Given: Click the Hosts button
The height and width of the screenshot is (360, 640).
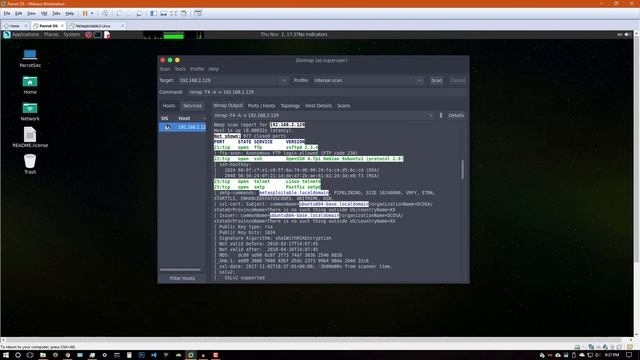Looking at the screenshot, I should click(169, 106).
